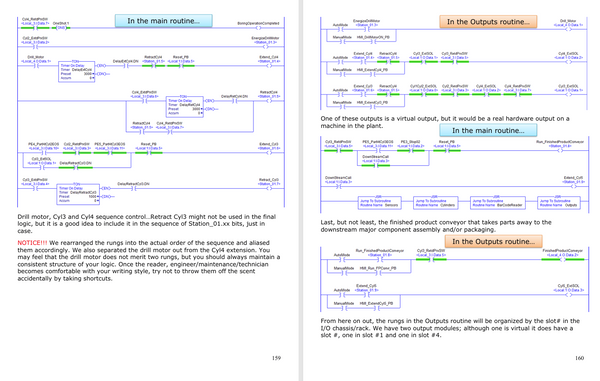
Task: Select the JSR block with routine name Sensors
Action: (380, 203)
